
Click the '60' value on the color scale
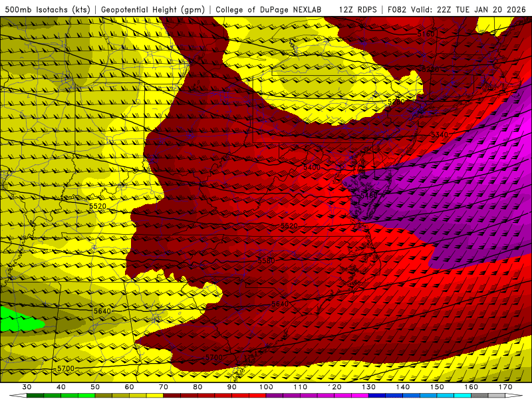(129, 387)
